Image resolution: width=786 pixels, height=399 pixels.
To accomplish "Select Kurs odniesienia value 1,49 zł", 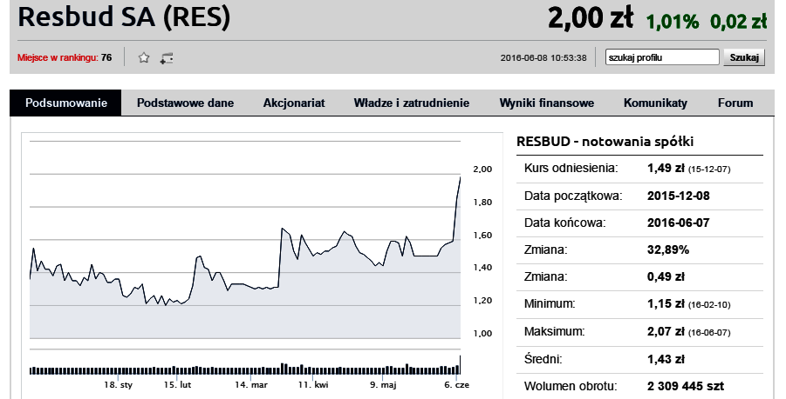I will 666,168.
